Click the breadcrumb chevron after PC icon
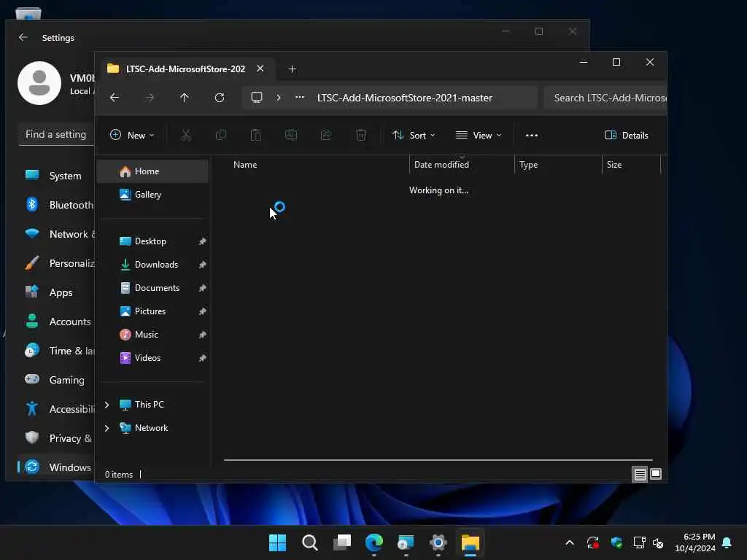 point(279,98)
